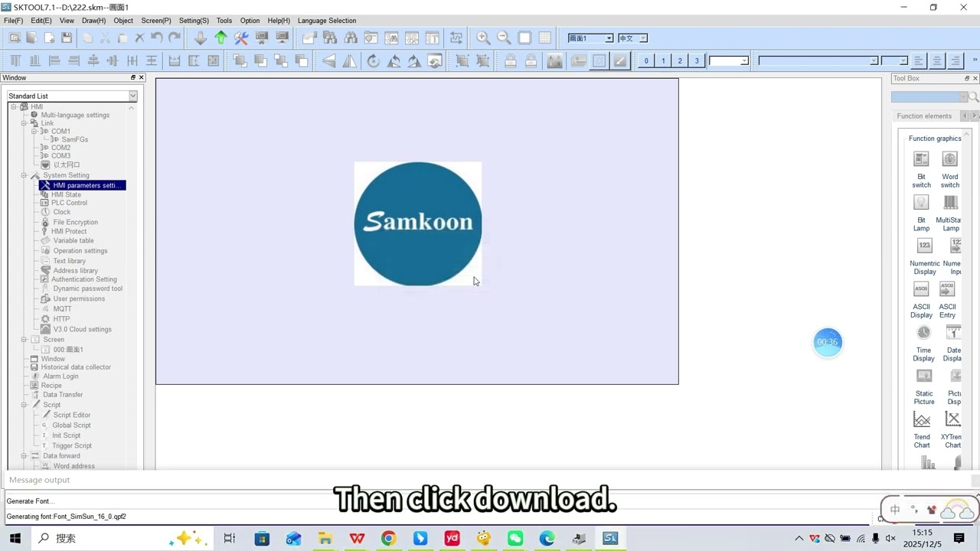The width and height of the screenshot is (980, 551).
Task: Click the zoom in magnifier icon
Action: tap(484, 37)
